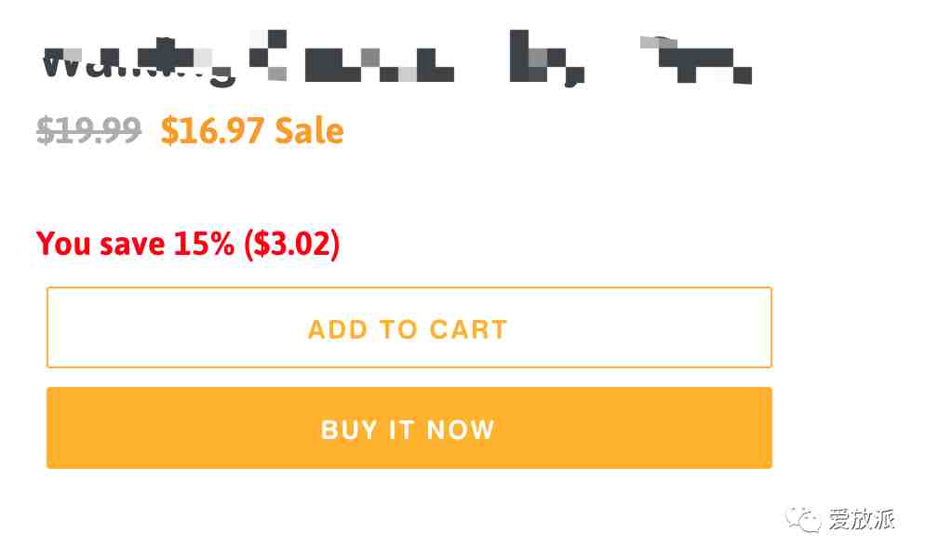Select the crossed-out $19.99 original price
Image resolution: width=925 pixels, height=560 pixels.
(88, 129)
